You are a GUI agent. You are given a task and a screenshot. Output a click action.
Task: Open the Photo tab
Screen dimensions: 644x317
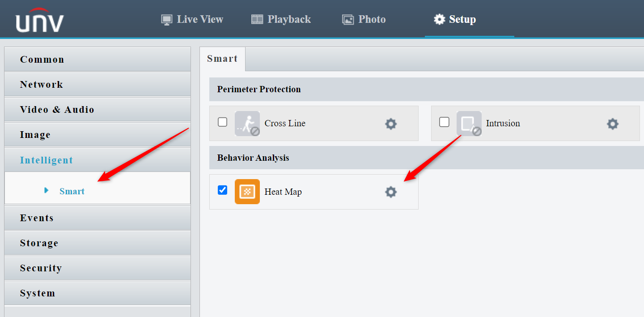click(x=364, y=19)
